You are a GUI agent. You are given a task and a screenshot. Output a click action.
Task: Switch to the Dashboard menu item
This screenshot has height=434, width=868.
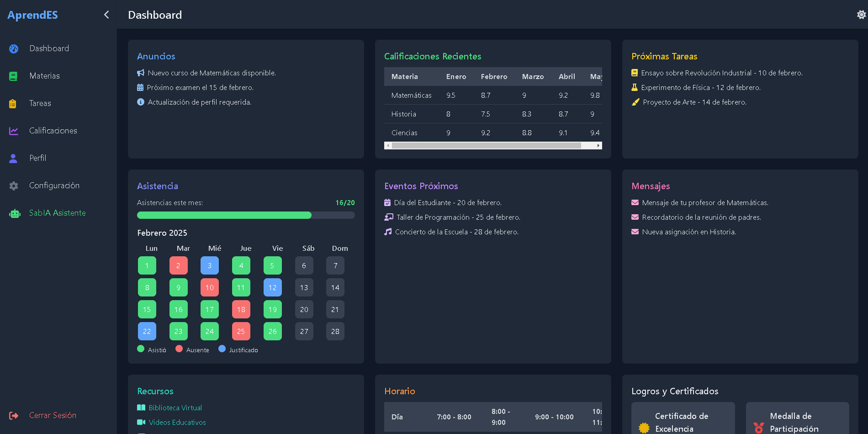49,48
